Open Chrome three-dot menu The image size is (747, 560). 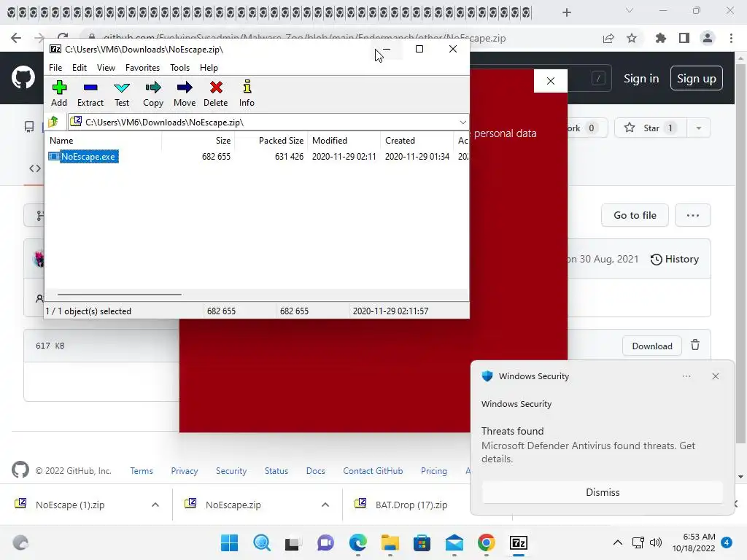click(x=731, y=38)
